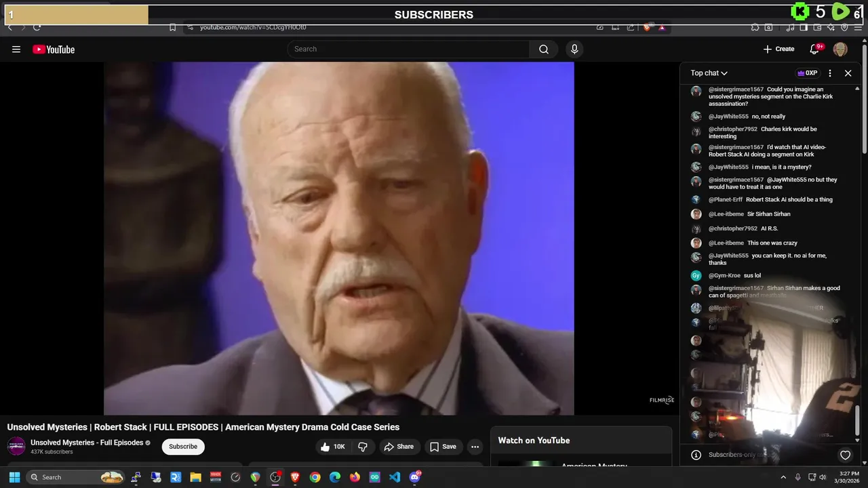This screenshot has width=868, height=488.
Task: Go to YouTube home via logo
Action: coord(54,49)
